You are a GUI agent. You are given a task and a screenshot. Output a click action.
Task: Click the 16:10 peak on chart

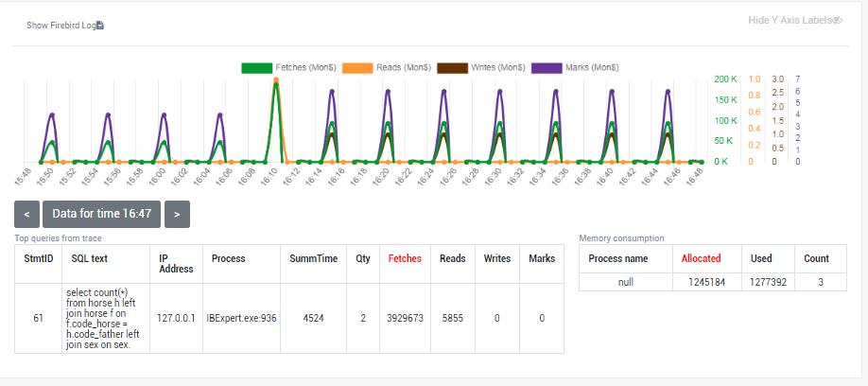[x=276, y=80]
